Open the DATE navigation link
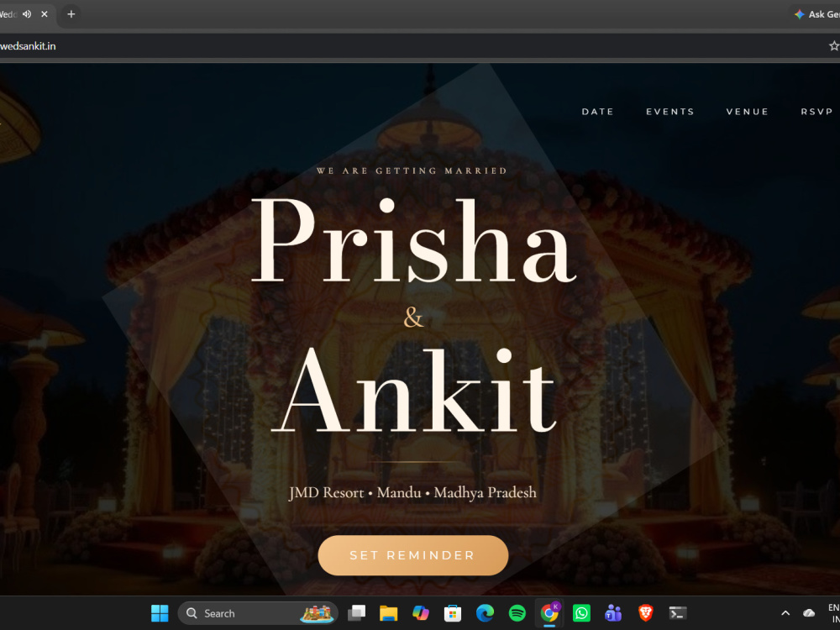Screen dimensions: 840x630 (597, 112)
